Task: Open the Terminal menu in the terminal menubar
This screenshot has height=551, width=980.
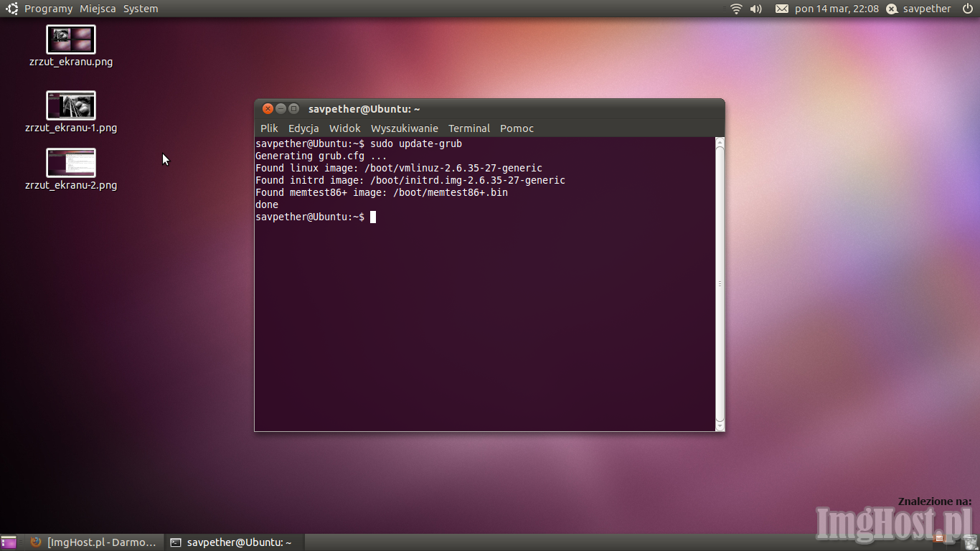Action: [469, 128]
